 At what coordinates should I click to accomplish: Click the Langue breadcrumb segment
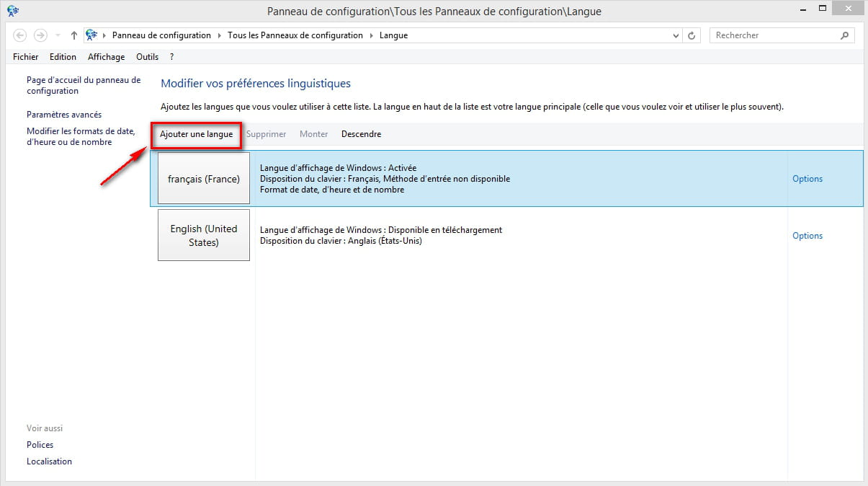393,35
